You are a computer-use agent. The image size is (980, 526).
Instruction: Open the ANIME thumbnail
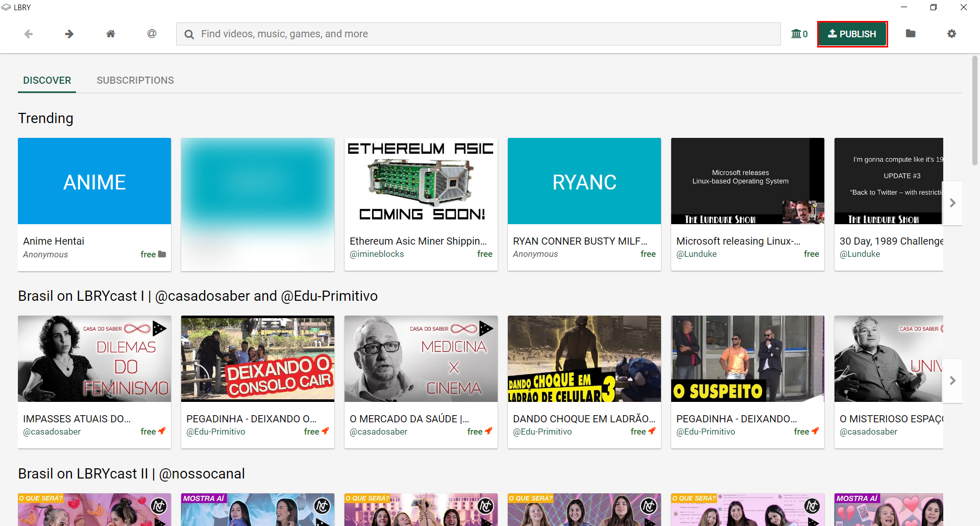click(x=94, y=181)
